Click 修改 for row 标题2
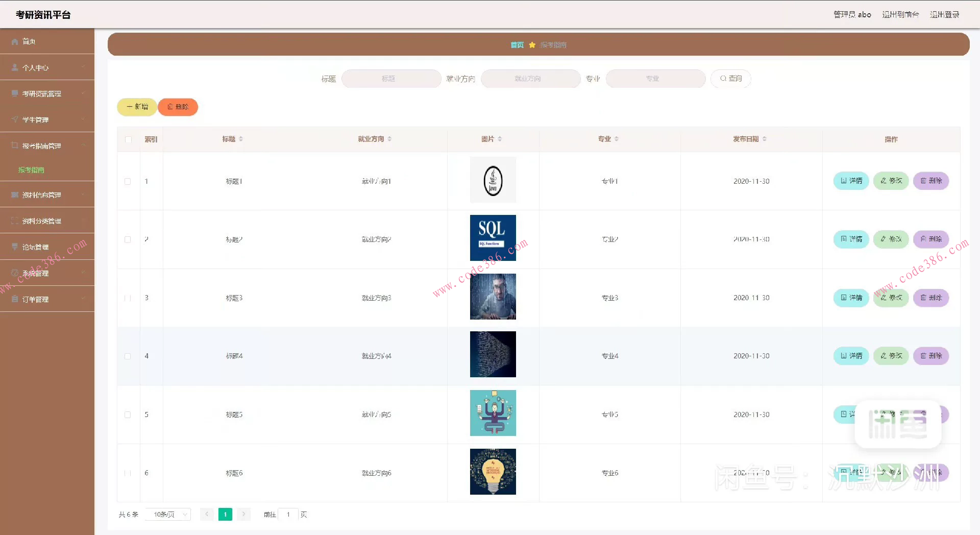The width and height of the screenshot is (980, 535). coord(891,239)
